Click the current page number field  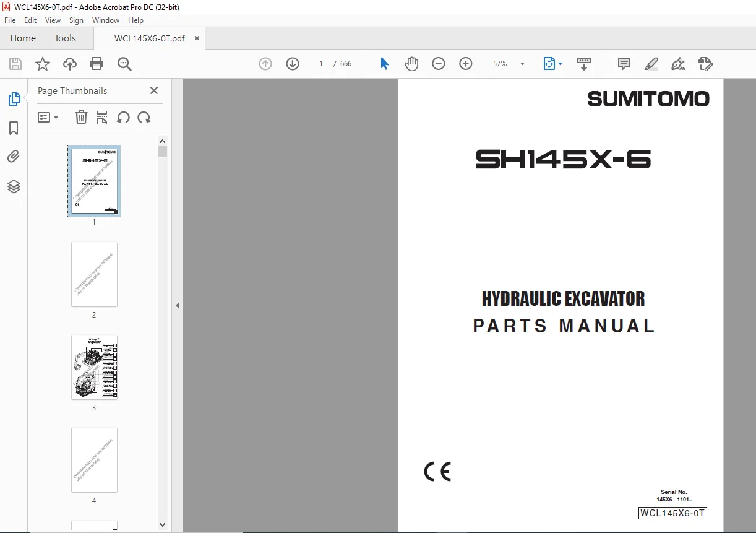[321, 64]
